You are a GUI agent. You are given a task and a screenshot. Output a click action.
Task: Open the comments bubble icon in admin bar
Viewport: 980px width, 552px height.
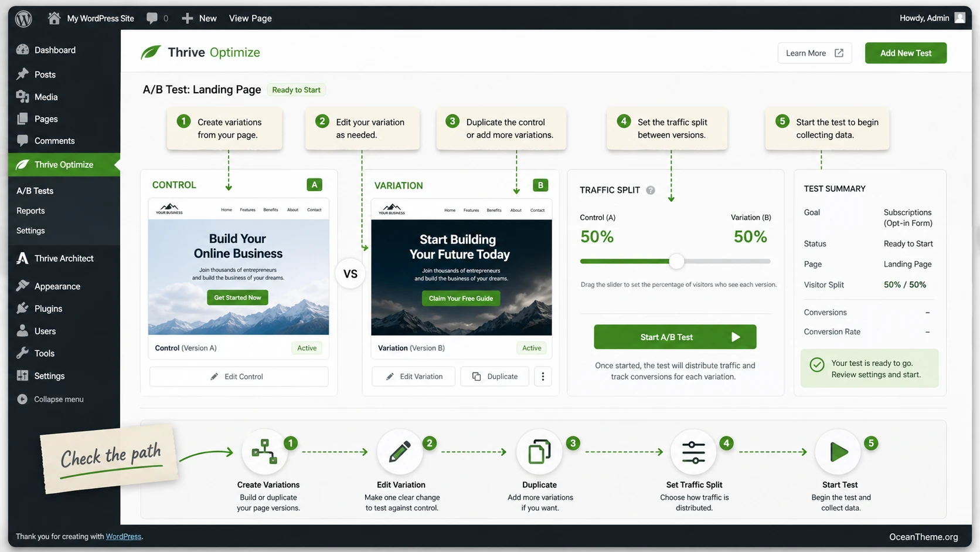pos(152,18)
